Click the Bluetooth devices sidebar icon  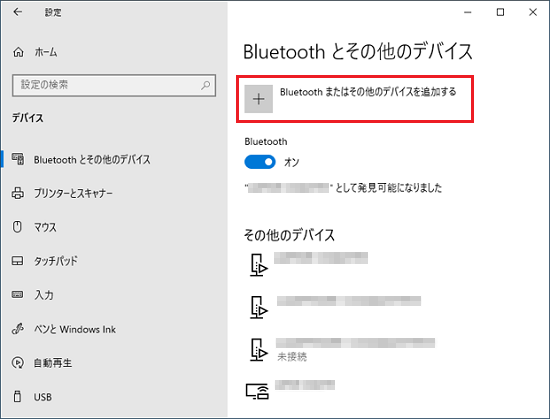click(x=18, y=159)
